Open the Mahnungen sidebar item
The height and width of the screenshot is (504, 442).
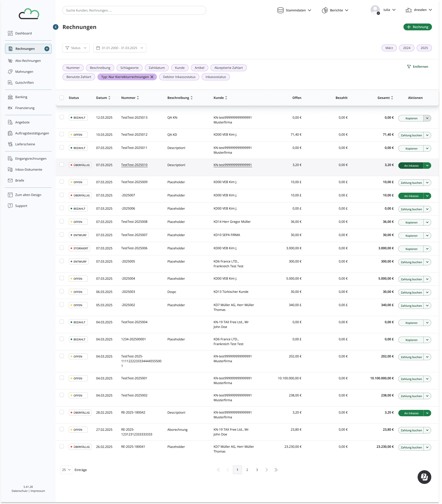tap(24, 72)
